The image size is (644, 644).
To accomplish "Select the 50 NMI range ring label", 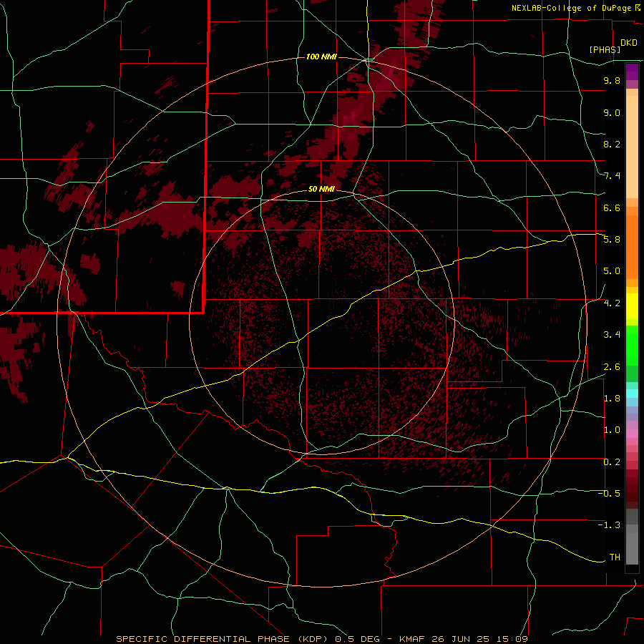I will pos(321,189).
